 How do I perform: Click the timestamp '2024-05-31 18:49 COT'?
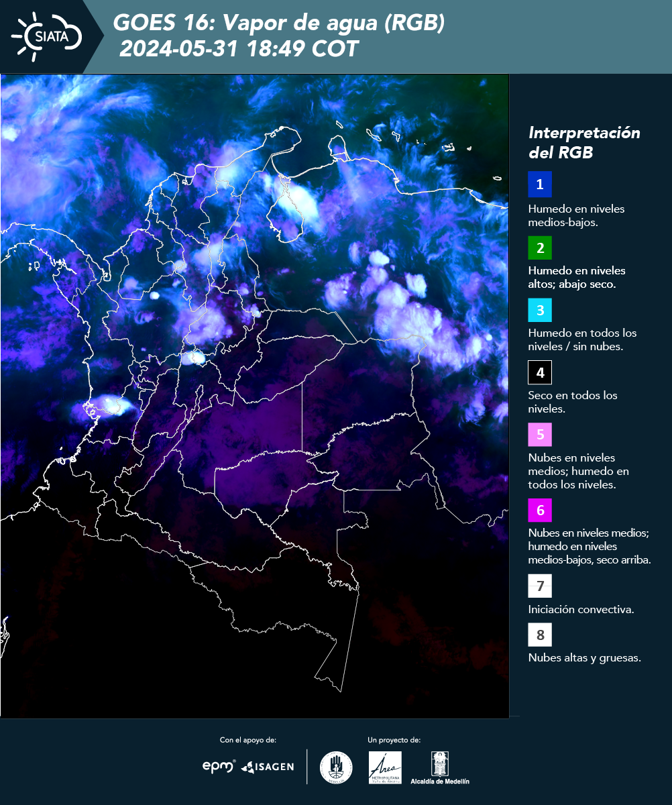pyautogui.click(x=239, y=48)
